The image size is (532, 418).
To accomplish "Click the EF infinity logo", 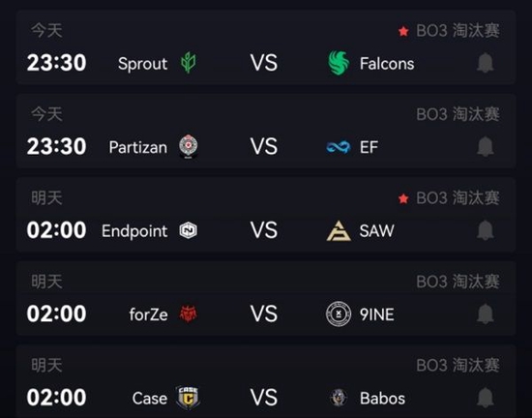I will [338, 147].
